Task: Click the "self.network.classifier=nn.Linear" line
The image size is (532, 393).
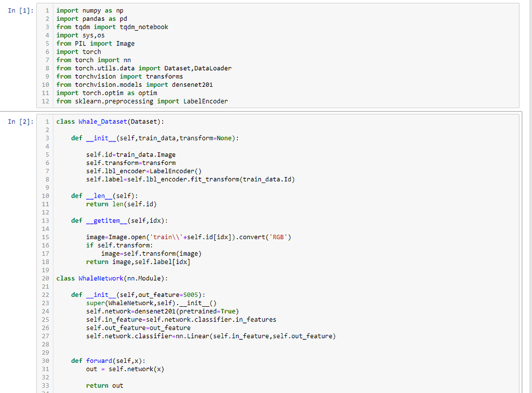Action: click(211, 336)
